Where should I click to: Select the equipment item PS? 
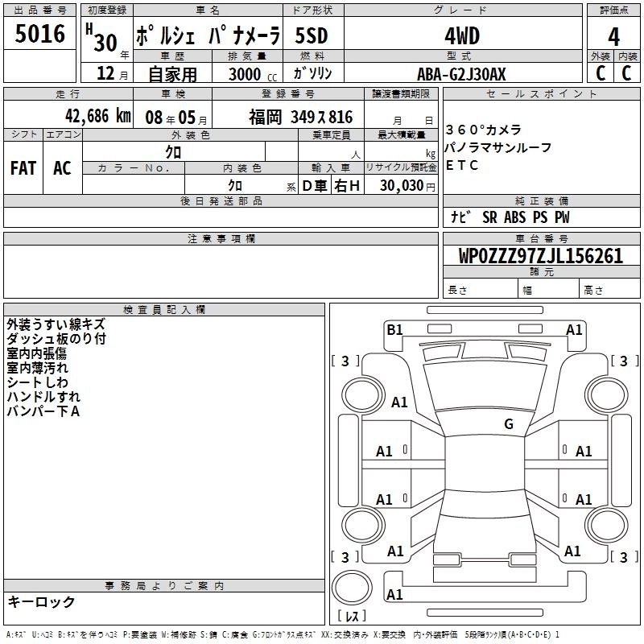pos(540,217)
